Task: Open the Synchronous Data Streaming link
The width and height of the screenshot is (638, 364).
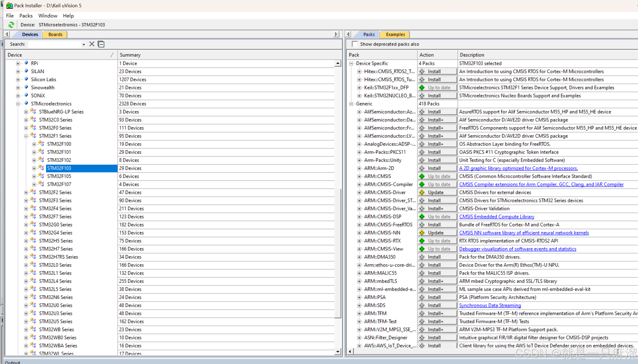Action: 490,305
